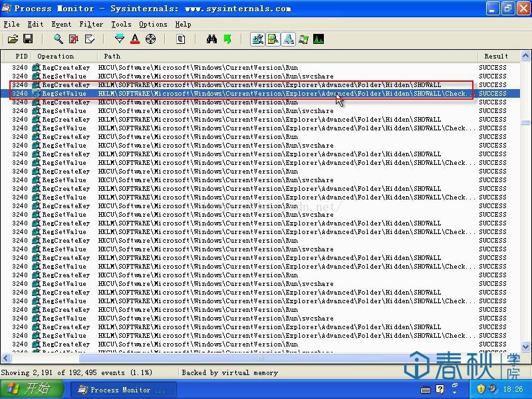The height and width of the screenshot is (399, 532).
Task: Click the keyboard icon in the taskbar
Action: tap(425, 390)
